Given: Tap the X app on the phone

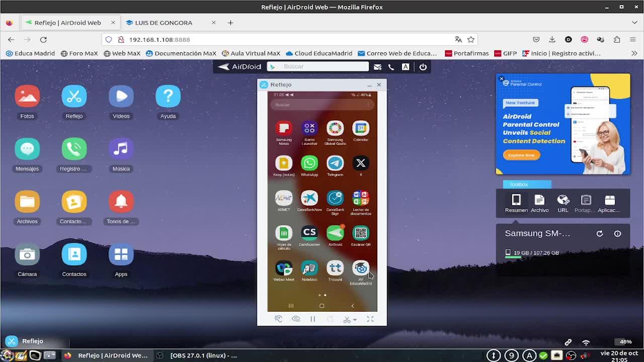Looking at the screenshot, I should click(361, 163).
